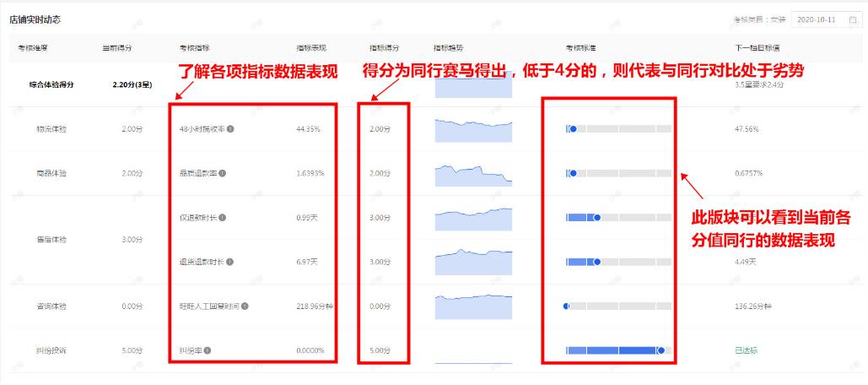Select the 售后体验 dimension row label
This screenshot has height=385, width=868.
tap(53, 240)
